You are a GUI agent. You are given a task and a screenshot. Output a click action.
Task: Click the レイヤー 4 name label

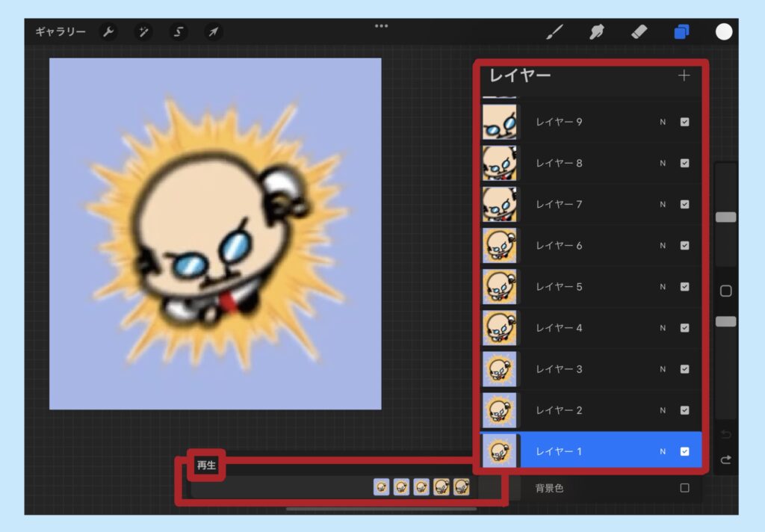tap(559, 328)
